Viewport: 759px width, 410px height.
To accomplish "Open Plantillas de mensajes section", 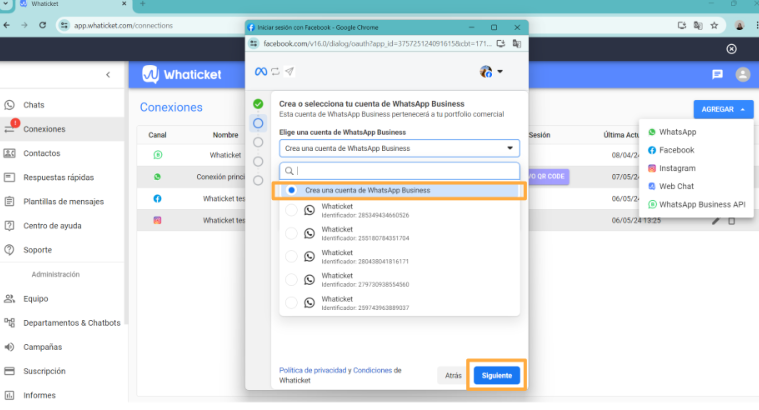I will tap(62, 201).
